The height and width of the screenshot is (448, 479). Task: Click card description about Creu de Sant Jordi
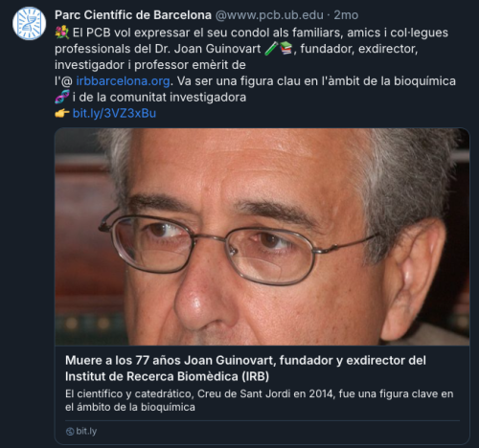point(259,400)
